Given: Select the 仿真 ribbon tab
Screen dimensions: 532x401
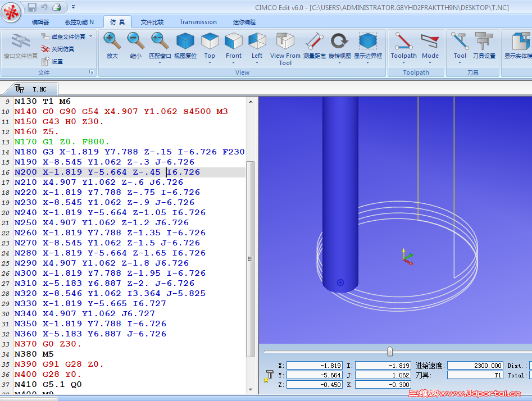Looking at the screenshot, I should (117, 22).
